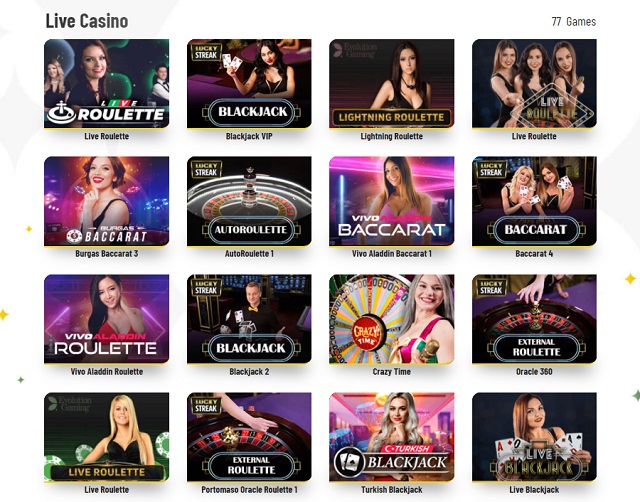Click the Turkish Blackjack title text

391,490
